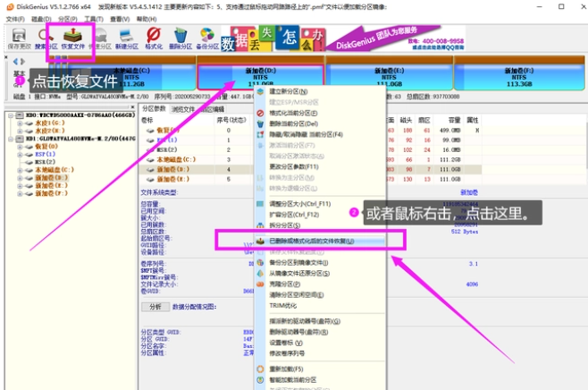This screenshot has height=390, width=588.
Task: Open the 工具(T) menu
Action: pos(93,17)
